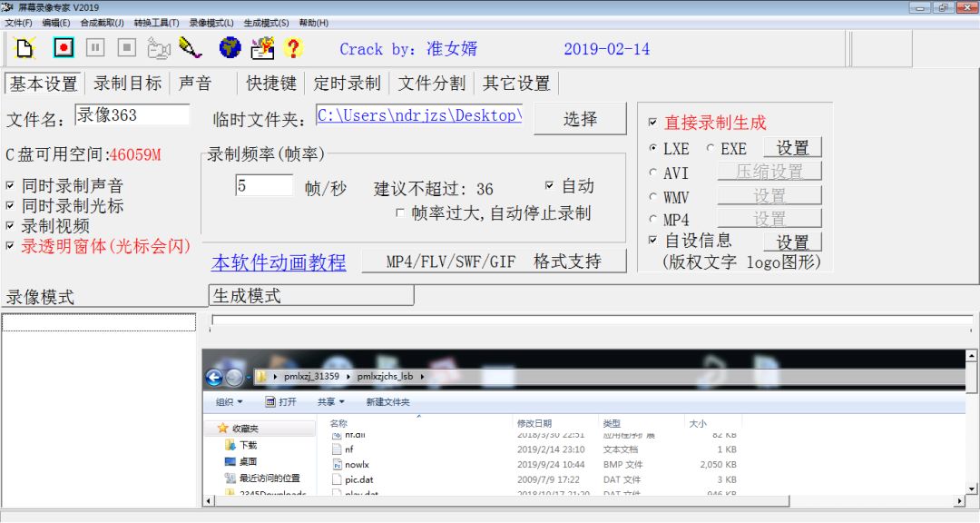
Task: Expand breadcrumb arrow after pmlxzj_31359
Action: pyautogui.click(x=348, y=377)
